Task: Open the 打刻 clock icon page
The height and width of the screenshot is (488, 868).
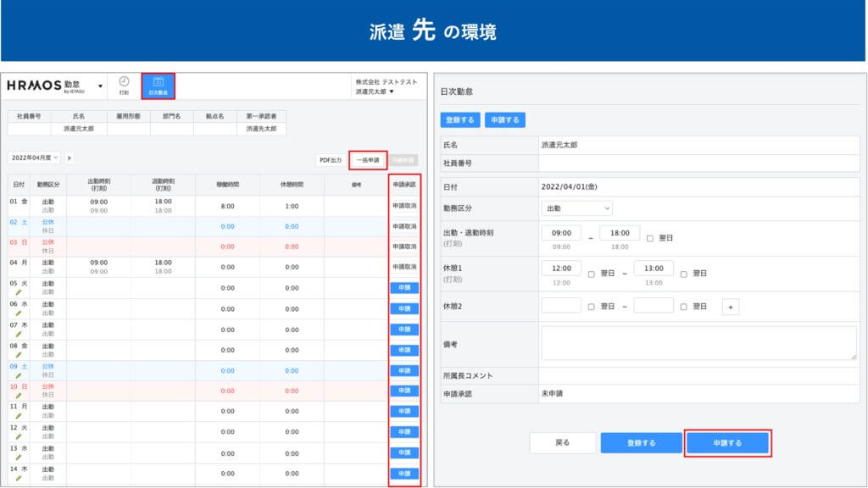Action: [124, 85]
